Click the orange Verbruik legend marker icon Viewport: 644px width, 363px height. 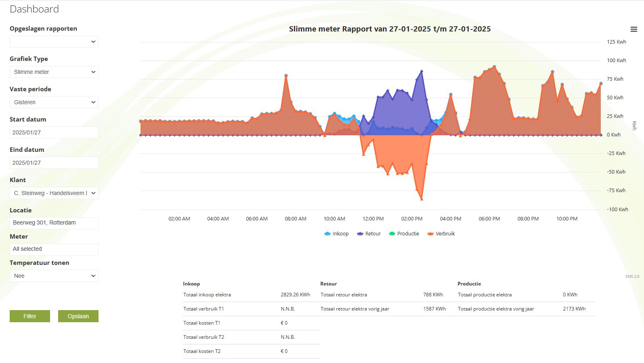430,234
